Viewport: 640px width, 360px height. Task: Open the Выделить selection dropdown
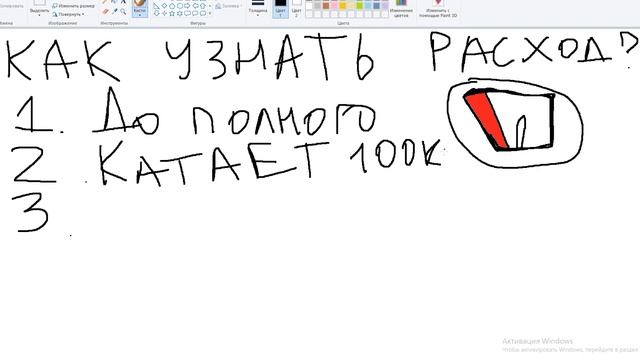[40, 8]
